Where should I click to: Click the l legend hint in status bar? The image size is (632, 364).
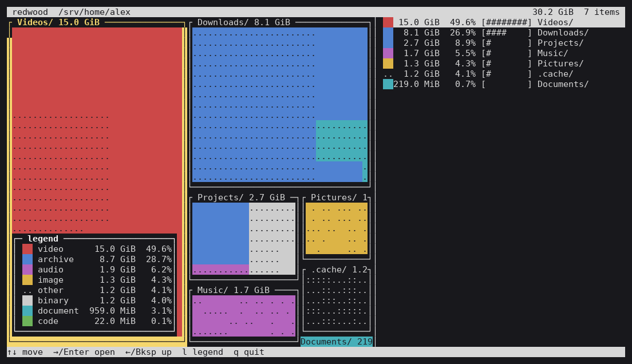(202, 353)
